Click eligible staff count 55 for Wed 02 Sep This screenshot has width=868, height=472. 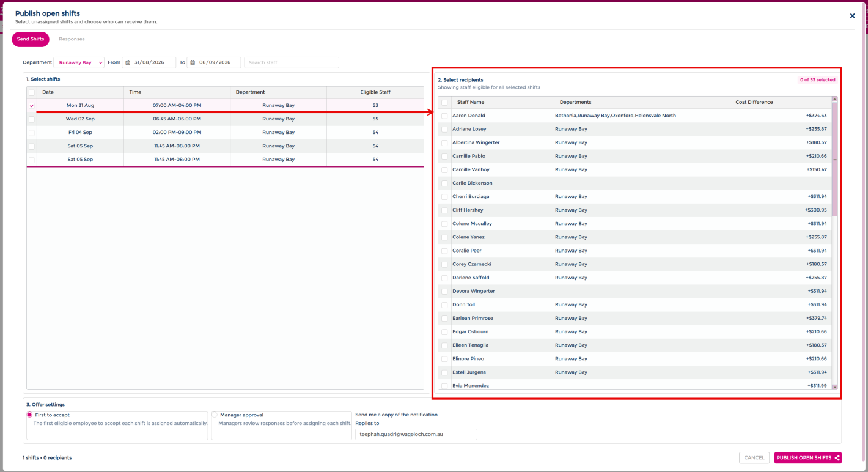coord(375,119)
